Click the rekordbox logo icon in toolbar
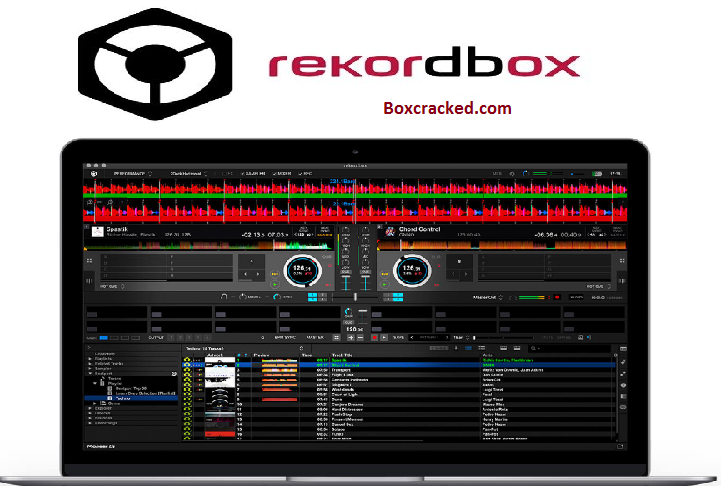This screenshot has width=722, height=491. click(x=94, y=174)
